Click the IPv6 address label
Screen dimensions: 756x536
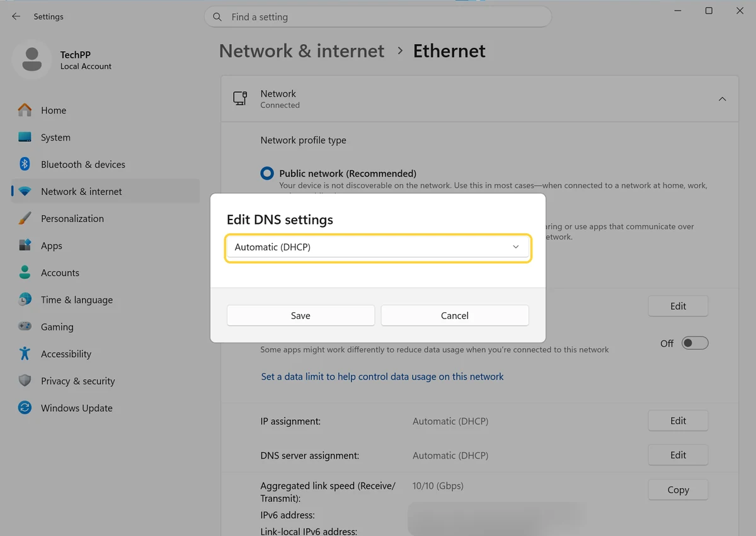pos(288,515)
